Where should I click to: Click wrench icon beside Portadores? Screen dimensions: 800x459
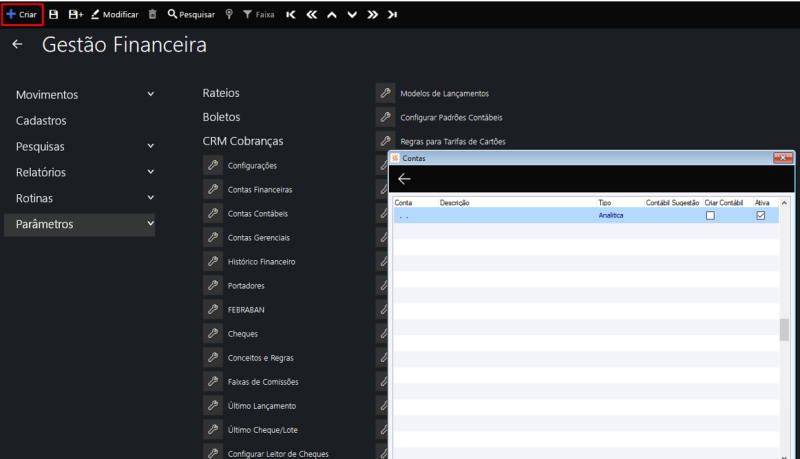(213, 285)
